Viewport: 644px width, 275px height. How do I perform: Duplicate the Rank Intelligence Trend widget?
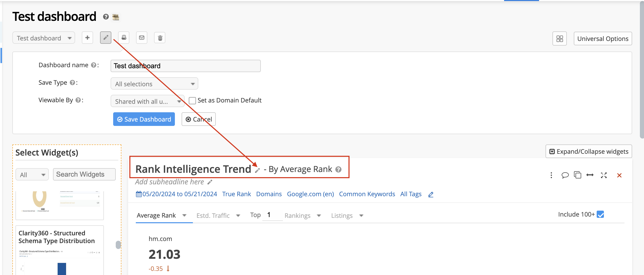point(577,175)
